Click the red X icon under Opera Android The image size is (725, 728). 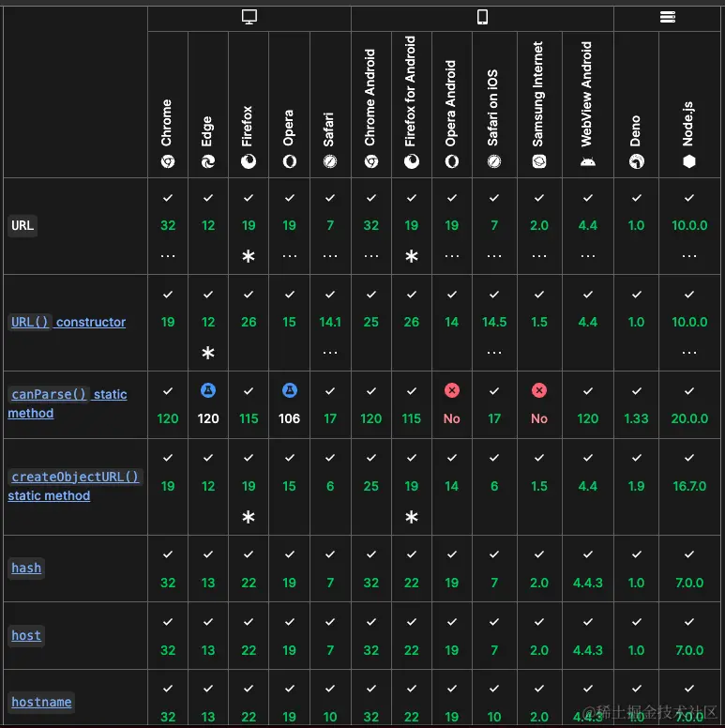click(x=452, y=390)
